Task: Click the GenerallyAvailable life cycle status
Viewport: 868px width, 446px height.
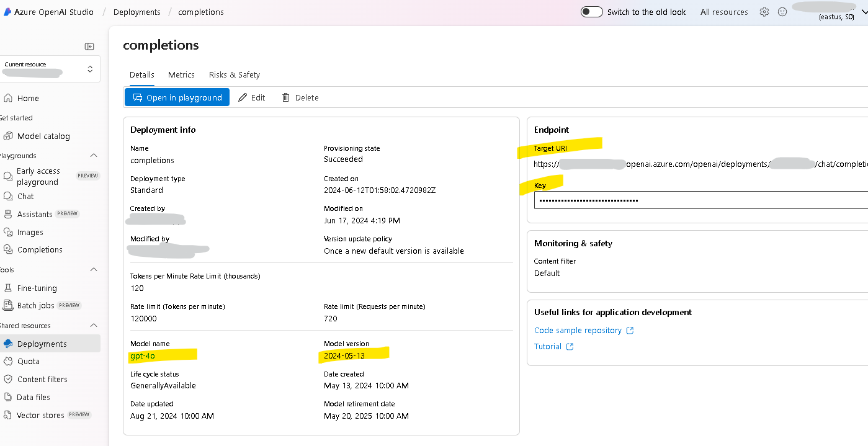Action: click(x=163, y=385)
